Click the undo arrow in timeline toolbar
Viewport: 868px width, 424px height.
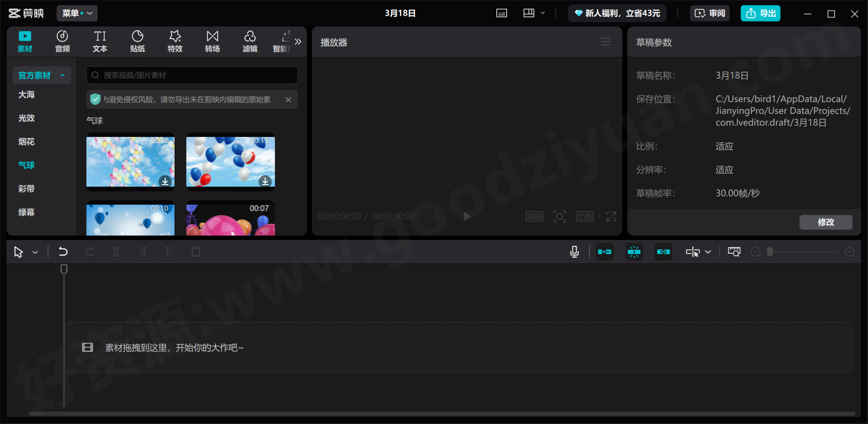pyautogui.click(x=63, y=252)
